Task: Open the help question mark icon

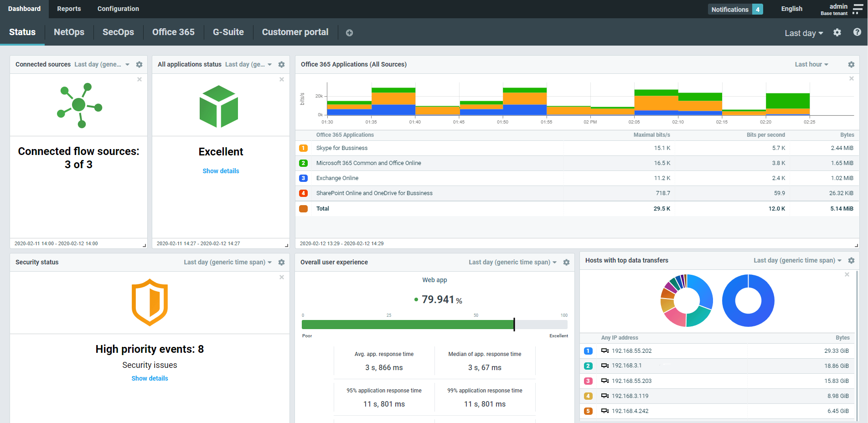Action: click(x=857, y=32)
